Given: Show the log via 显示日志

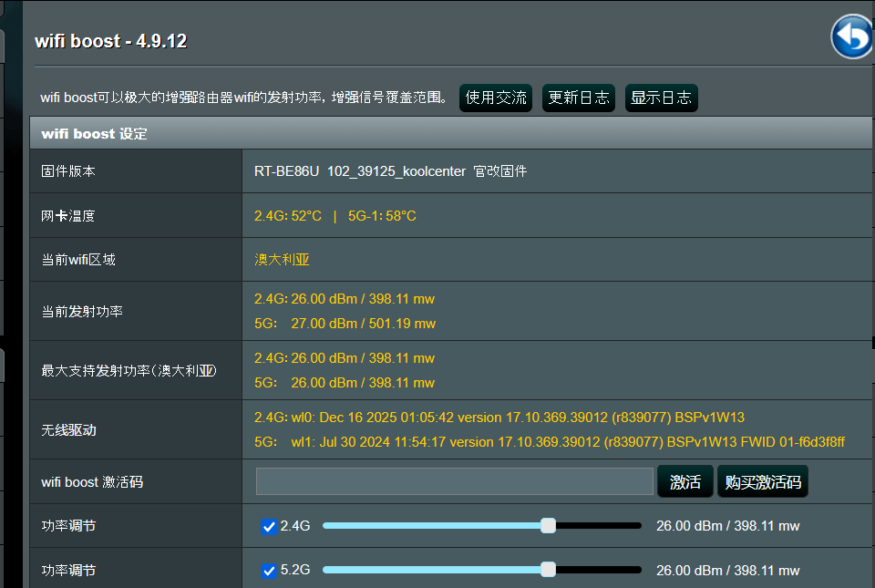Looking at the screenshot, I should coord(662,98).
